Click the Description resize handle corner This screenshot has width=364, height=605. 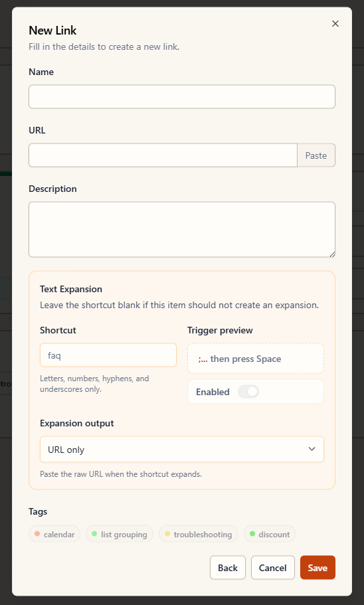point(332,254)
